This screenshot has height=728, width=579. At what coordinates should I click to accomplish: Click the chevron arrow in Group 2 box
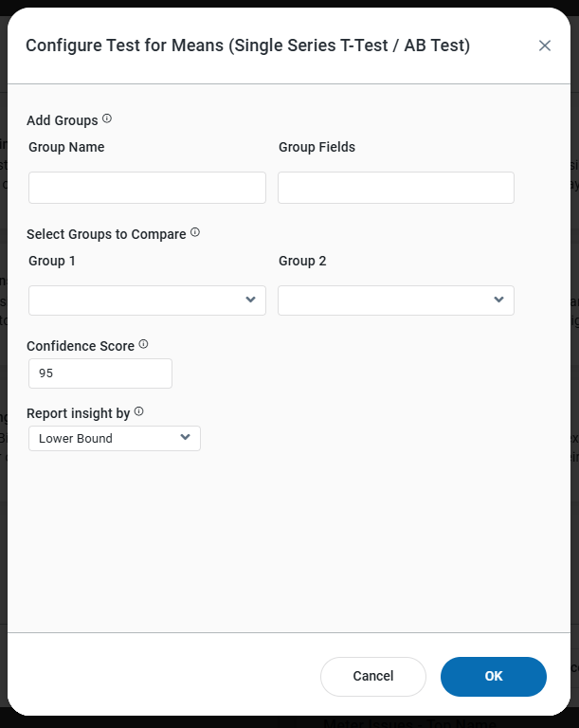pos(498,300)
